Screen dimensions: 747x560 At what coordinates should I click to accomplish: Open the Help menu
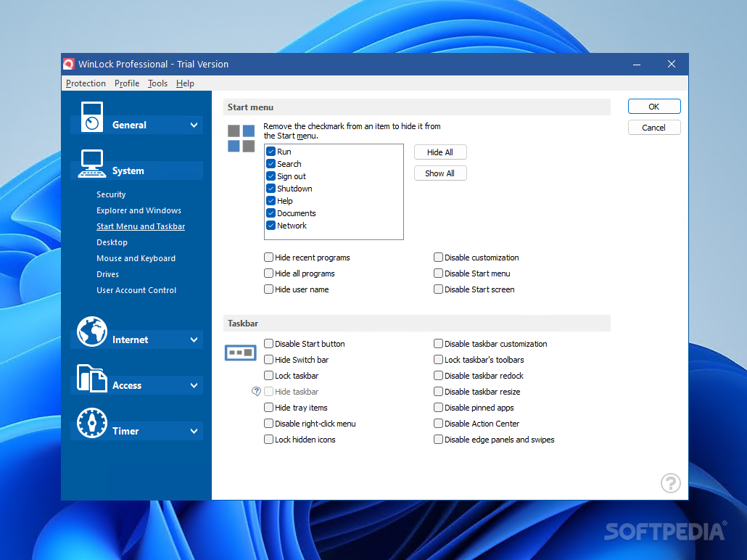tap(185, 83)
